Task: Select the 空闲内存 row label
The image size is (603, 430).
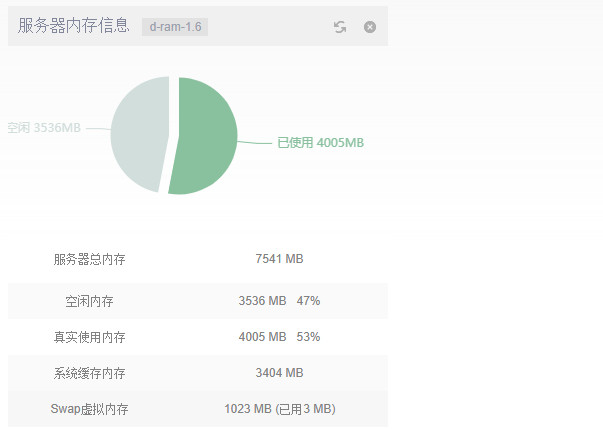Action: (x=89, y=300)
